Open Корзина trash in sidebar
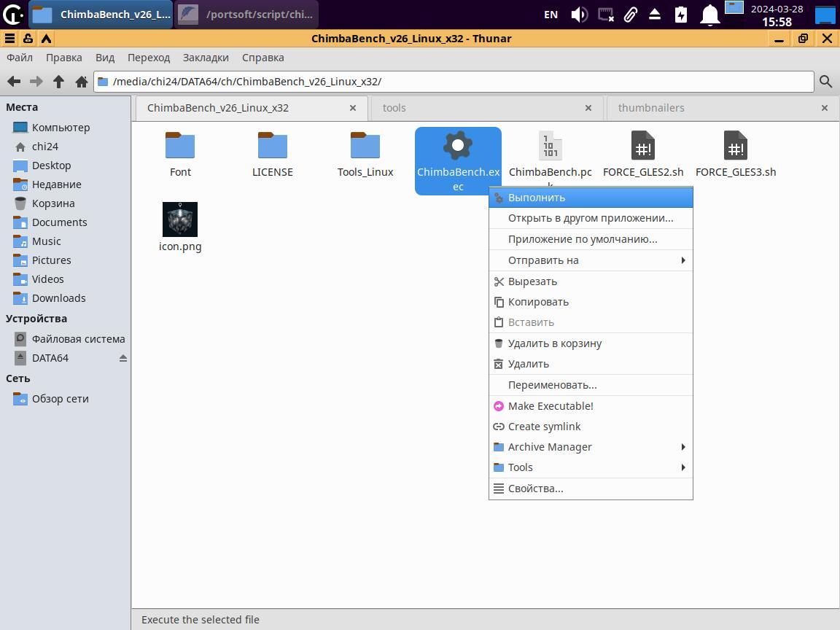This screenshot has width=840, height=630. pyautogui.click(x=53, y=203)
